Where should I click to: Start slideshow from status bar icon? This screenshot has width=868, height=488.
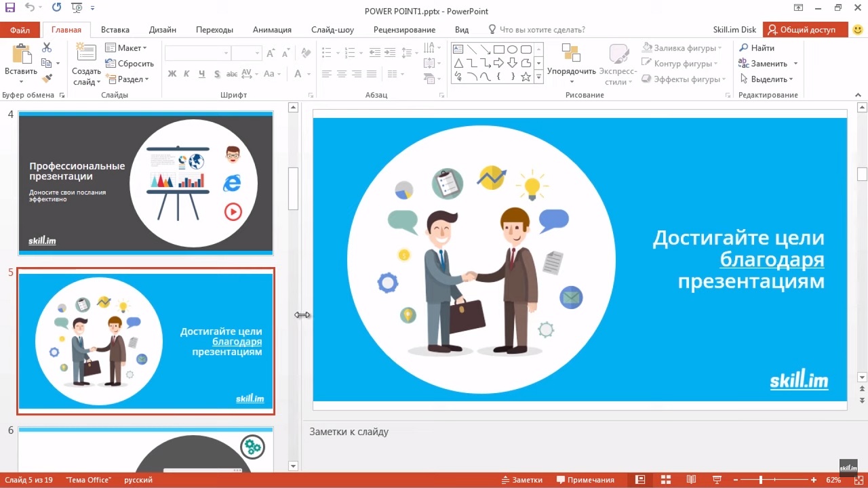pos(717,480)
